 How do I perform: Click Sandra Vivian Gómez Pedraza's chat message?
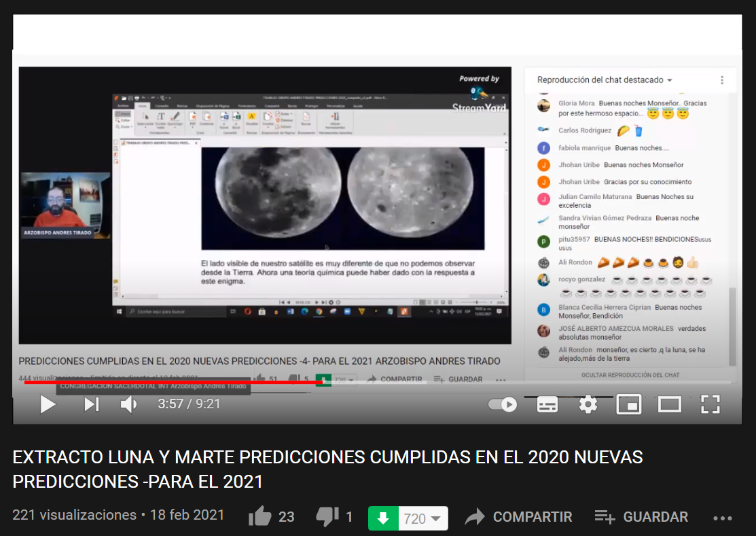click(629, 222)
